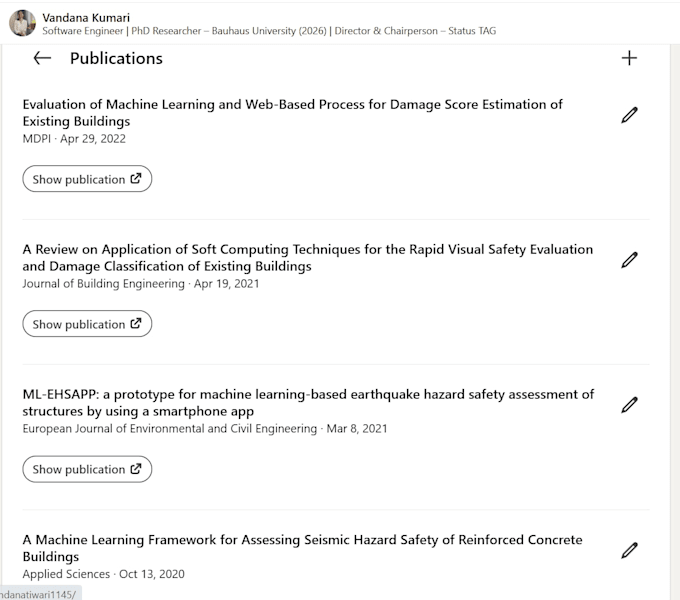680x600 pixels.
Task: Edit the Seismic Hazard Safety Framework entry
Action: pos(629,550)
